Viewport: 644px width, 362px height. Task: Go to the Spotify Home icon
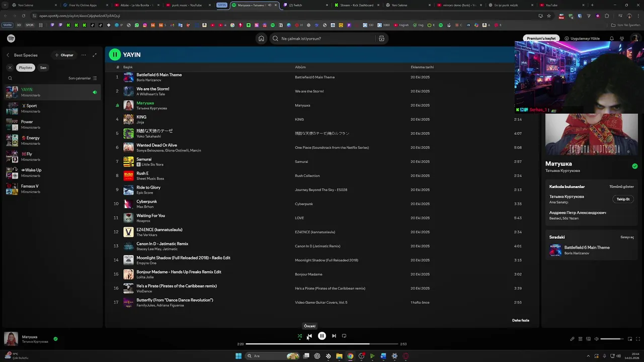[261, 39]
